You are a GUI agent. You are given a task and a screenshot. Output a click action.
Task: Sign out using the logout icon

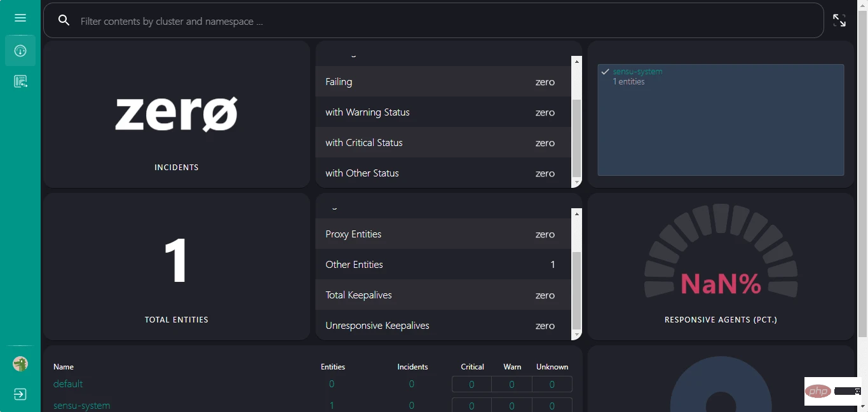(20, 394)
